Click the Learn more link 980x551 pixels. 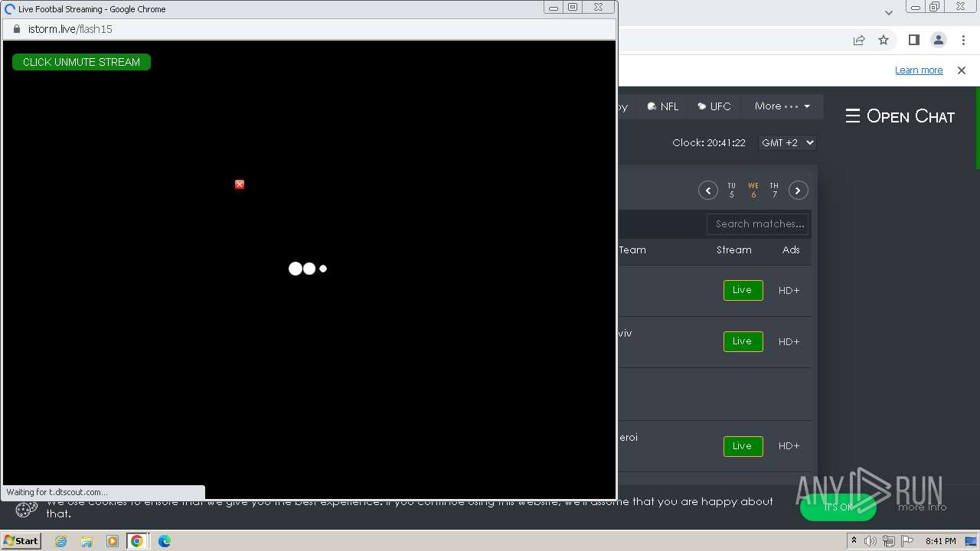click(x=919, y=70)
